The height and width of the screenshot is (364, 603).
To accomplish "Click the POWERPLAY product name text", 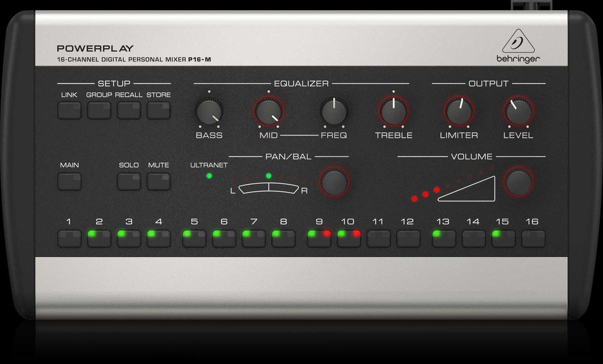I will [x=95, y=48].
